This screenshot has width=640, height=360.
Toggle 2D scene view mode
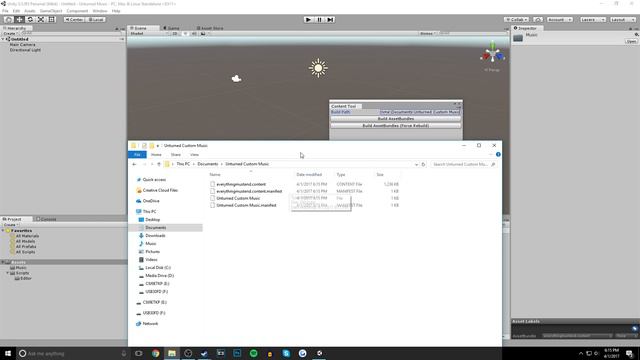(175, 33)
